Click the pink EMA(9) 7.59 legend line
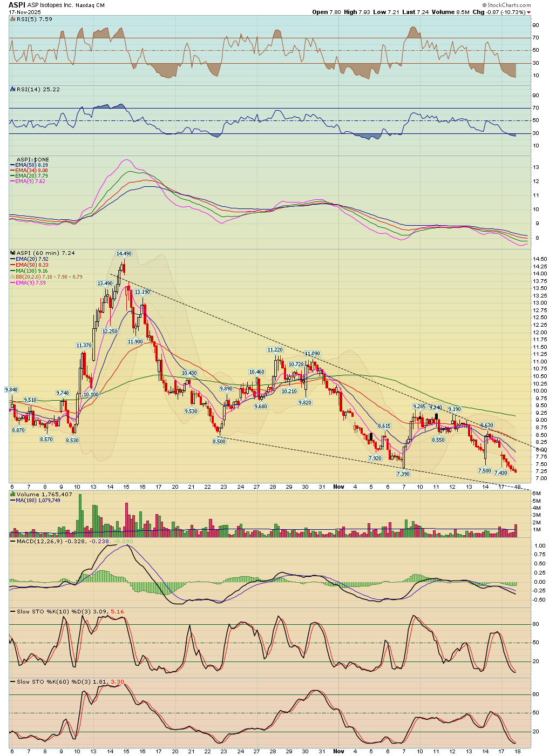556x756 pixels. pos(13,283)
